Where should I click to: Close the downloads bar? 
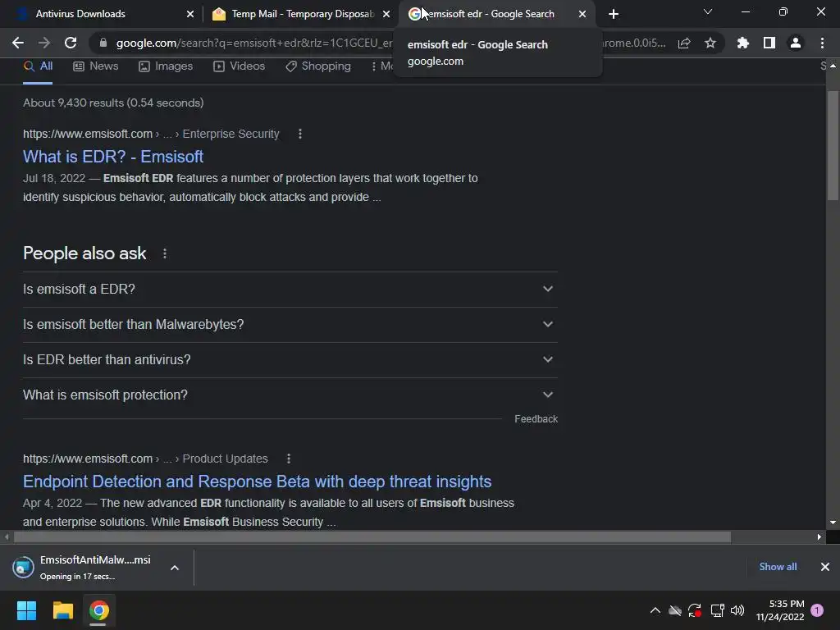click(x=825, y=567)
